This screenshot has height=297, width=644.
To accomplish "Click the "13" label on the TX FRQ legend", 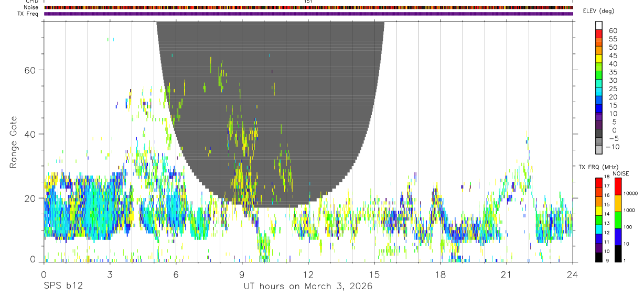I will click(607, 223).
